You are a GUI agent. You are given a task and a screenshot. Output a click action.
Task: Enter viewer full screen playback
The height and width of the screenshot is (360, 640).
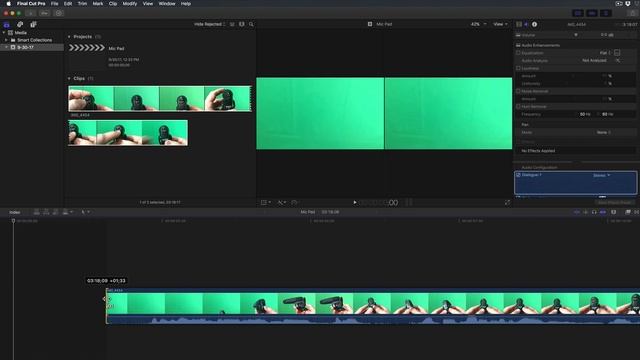click(507, 202)
